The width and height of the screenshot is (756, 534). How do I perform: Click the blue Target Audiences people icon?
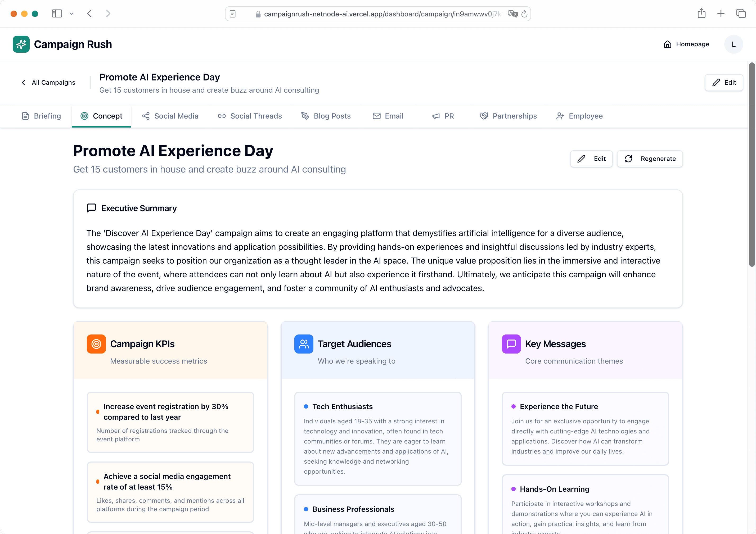(304, 344)
